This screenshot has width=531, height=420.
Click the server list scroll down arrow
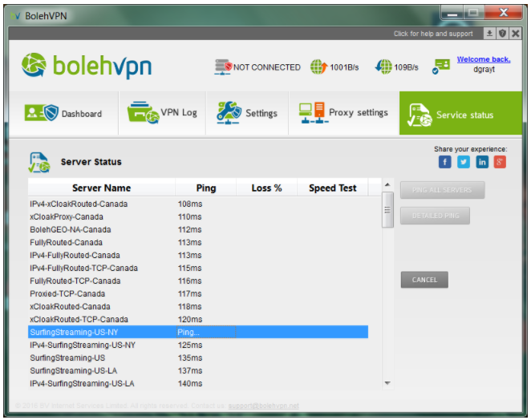[x=387, y=383]
